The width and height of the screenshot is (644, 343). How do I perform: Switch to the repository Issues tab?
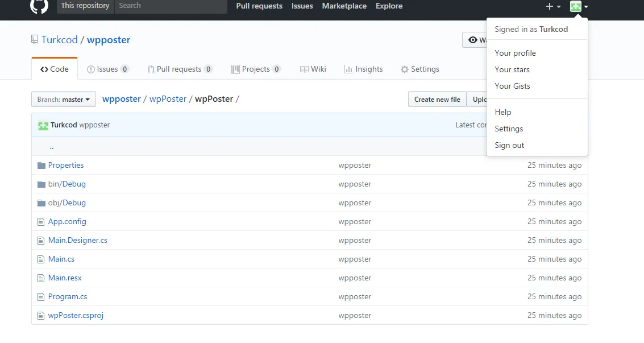pyautogui.click(x=108, y=69)
